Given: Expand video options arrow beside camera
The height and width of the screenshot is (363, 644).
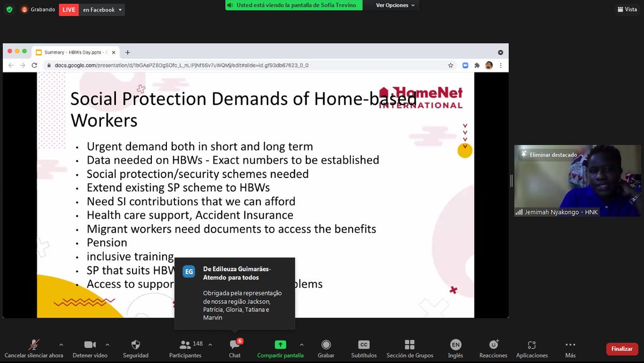Looking at the screenshot, I should tap(107, 345).
